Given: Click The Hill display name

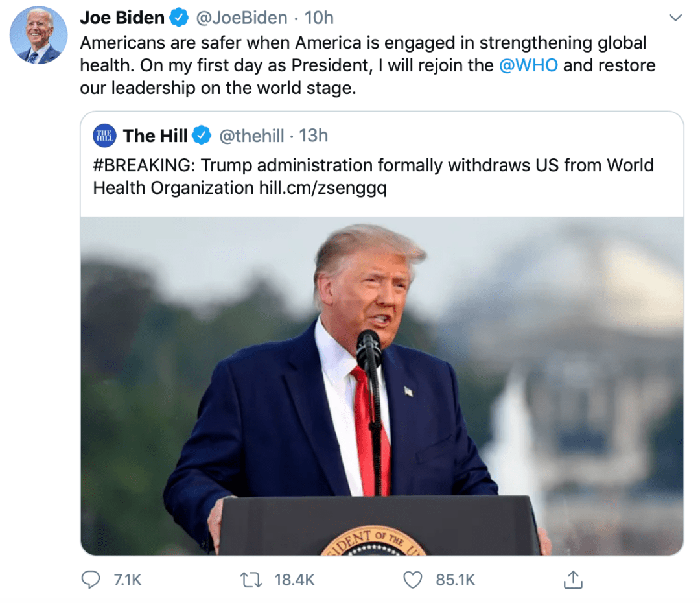Looking at the screenshot, I should click(156, 136).
